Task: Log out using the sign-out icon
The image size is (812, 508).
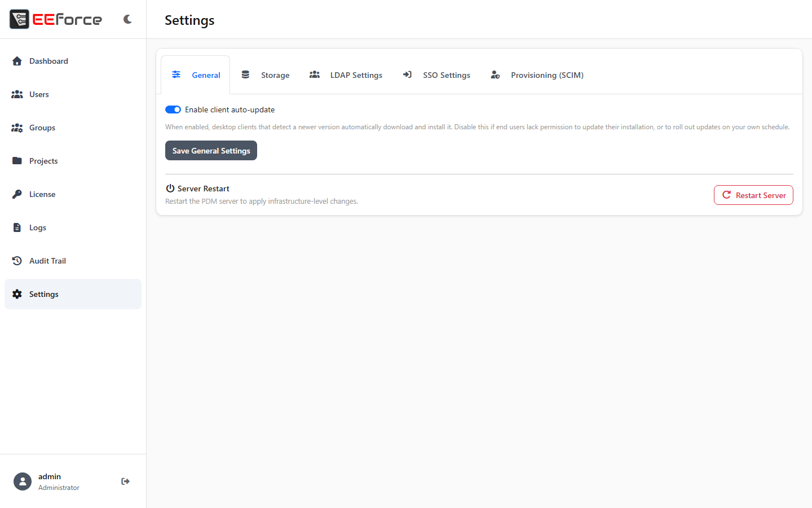Action: click(x=125, y=481)
